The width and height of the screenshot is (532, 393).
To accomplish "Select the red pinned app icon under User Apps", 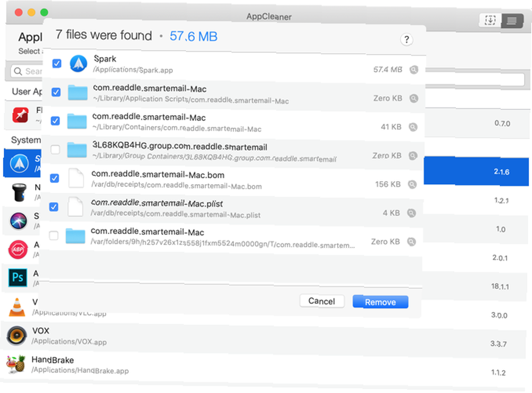I will [21, 115].
